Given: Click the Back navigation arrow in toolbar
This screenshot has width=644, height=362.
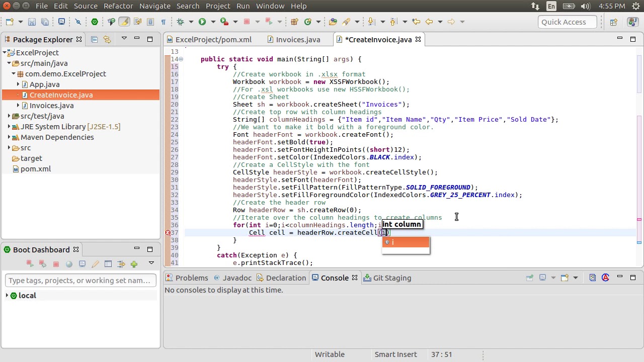Looking at the screenshot, I should tap(429, 22).
